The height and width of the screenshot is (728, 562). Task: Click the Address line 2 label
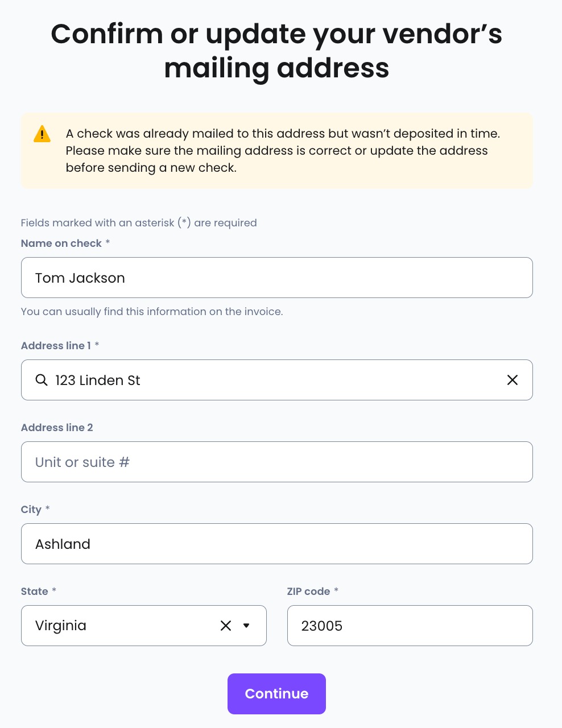click(57, 428)
